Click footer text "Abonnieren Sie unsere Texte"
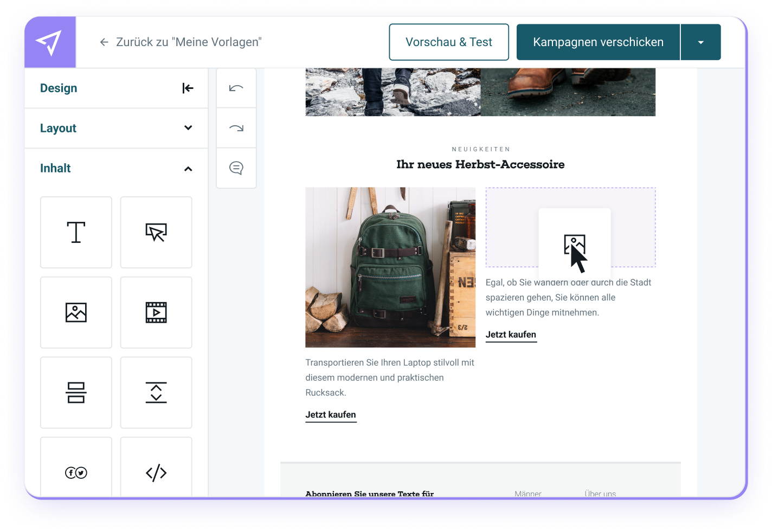 click(370, 493)
